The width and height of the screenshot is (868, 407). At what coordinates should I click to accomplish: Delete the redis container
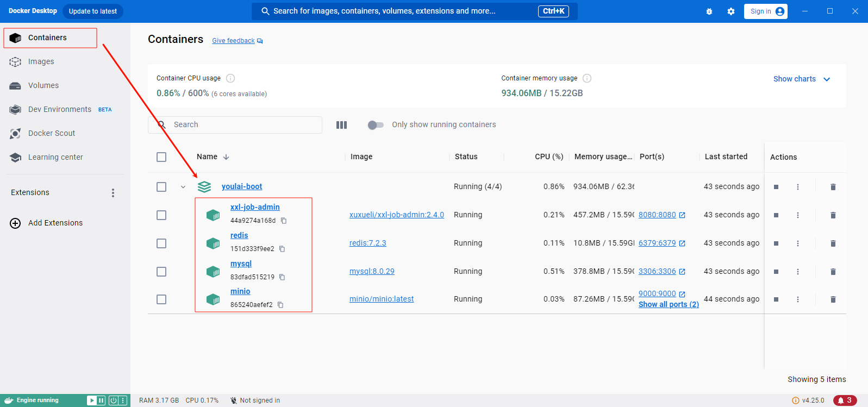[x=833, y=243]
